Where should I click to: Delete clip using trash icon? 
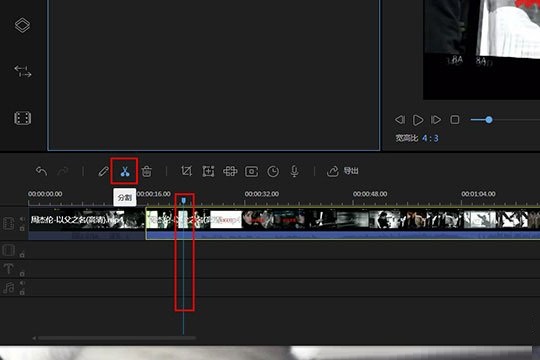tap(147, 171)
